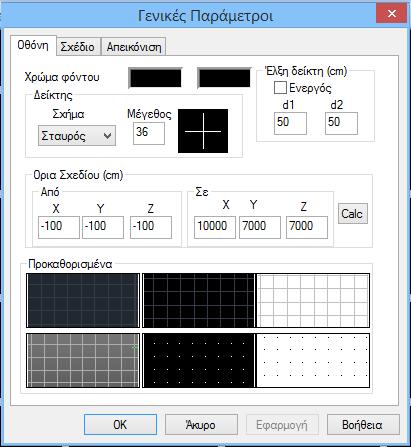Pick the second Χρώμα φόντου color swatch
The width and height of the screenshot is (411, 447).
(224, 78)
